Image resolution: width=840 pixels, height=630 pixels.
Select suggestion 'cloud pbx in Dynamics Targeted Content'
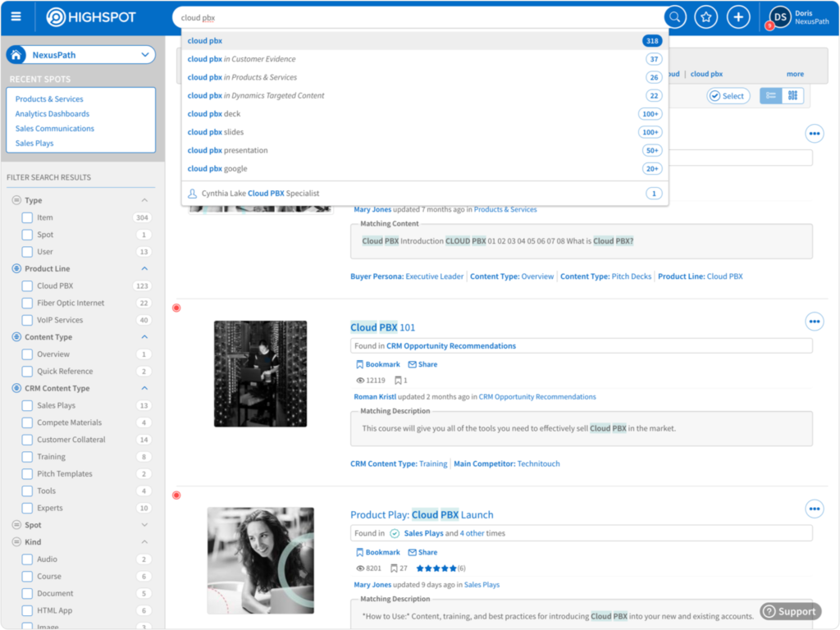(425, 95)
